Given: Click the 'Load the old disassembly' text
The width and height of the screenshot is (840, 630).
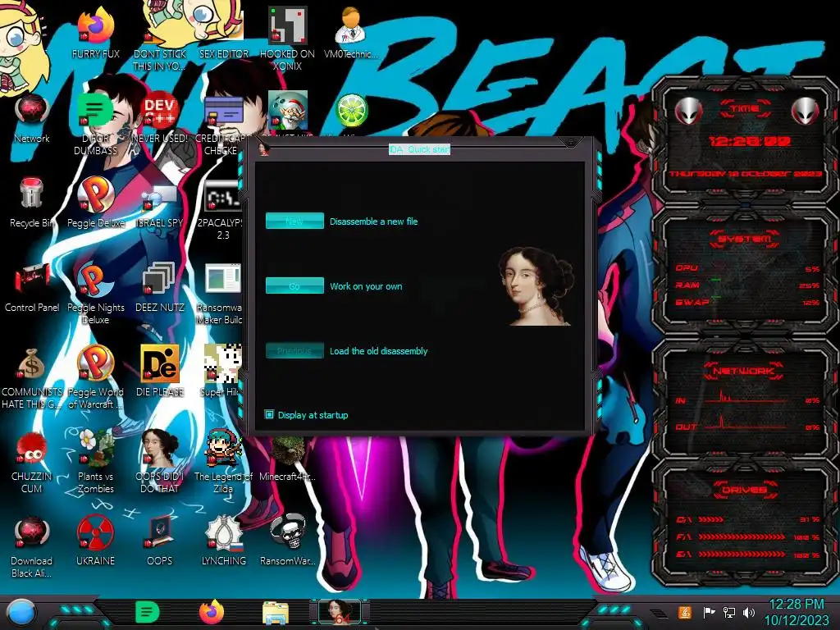Looking at the screenshot, I should [378, 351].
